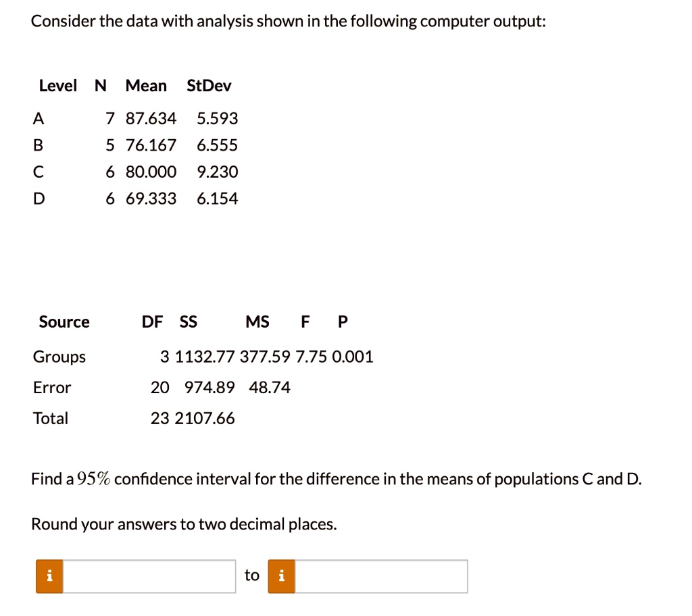Select row C in the summary table
The height and width of the screenshot is (616, 692).
click(38, 172)
